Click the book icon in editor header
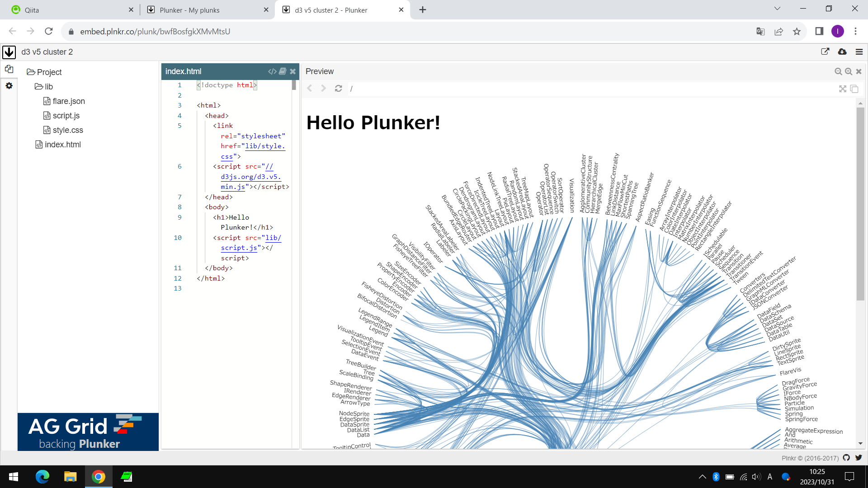This screenshot has width=868, height=488. pos(283,71)
